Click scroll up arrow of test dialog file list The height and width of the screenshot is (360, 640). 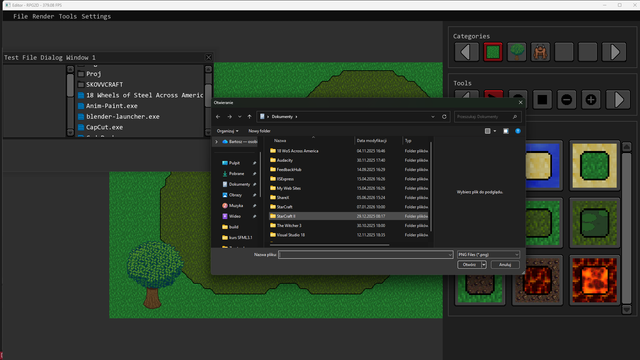(x=208, y=69)
